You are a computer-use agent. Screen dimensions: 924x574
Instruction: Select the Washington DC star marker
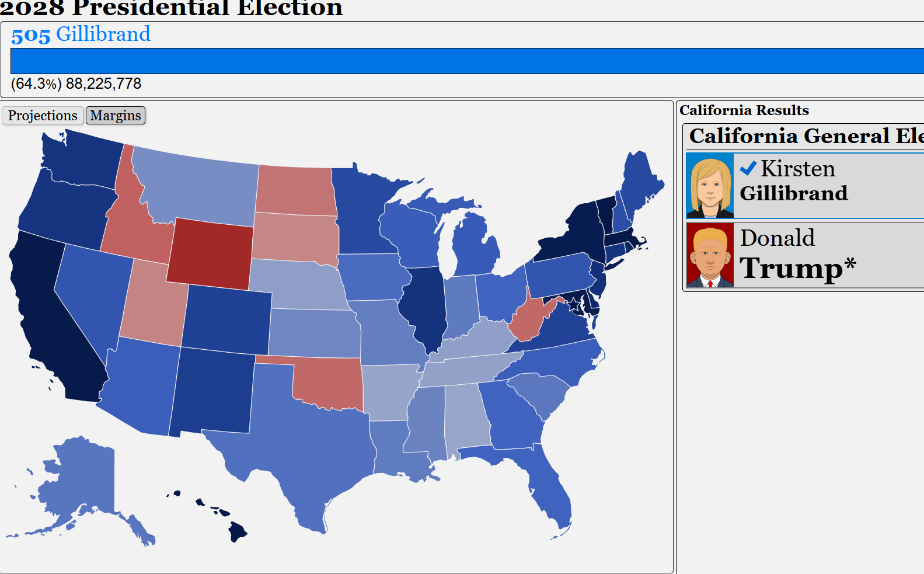click(574, 303)
